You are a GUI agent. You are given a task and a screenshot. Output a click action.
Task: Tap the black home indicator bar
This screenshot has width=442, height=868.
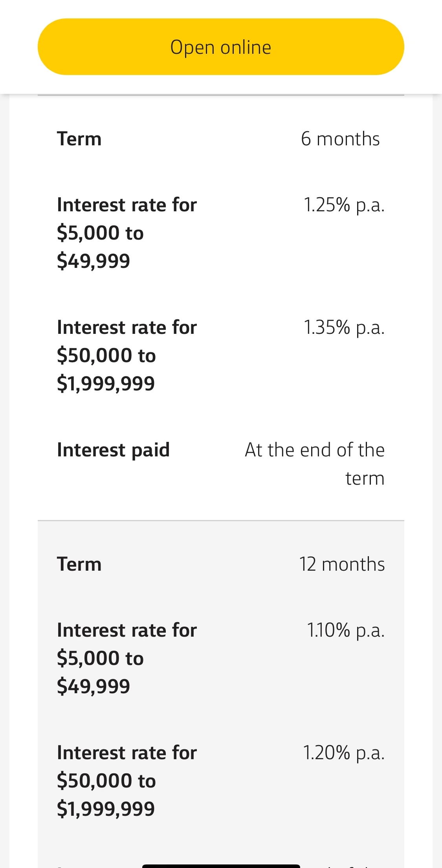pyautogui.click(x=221, y=866)
